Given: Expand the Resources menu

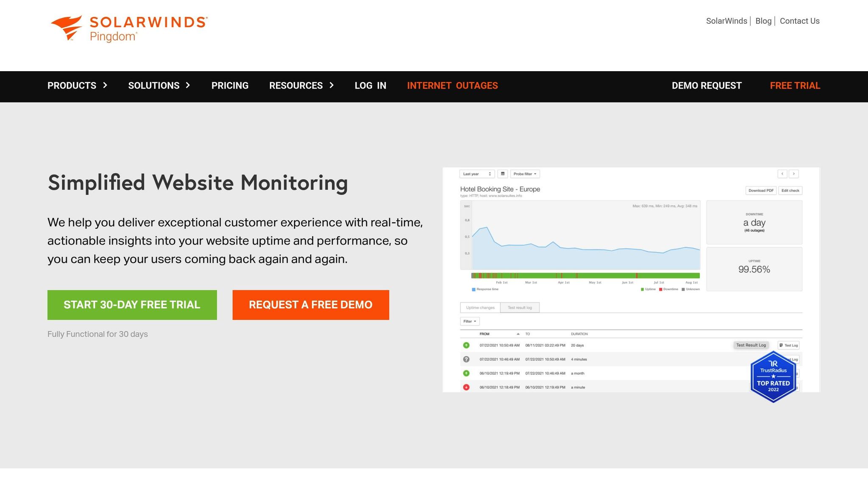Looking at the screenshot, I should tap(301, 86).
